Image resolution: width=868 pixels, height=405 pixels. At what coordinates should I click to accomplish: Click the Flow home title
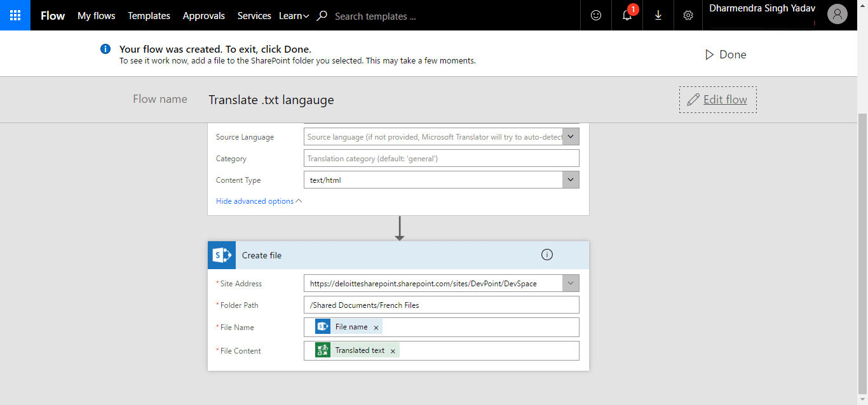[53, 16]
